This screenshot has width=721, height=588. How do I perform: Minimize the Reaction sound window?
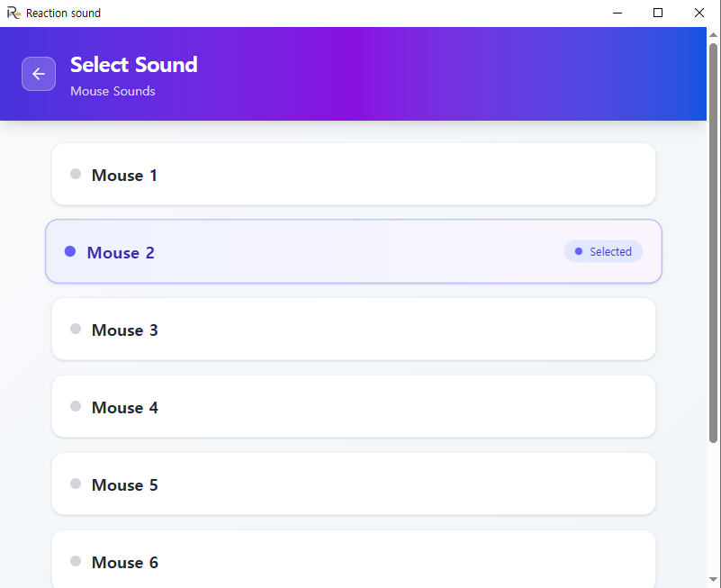tap(618, 13)
